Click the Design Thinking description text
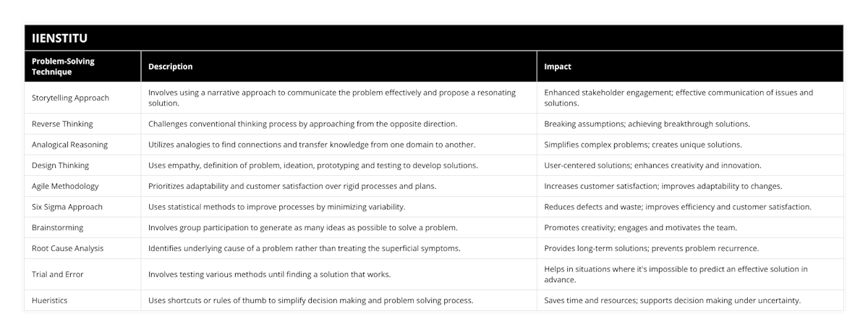This screenshot has height=335, width=868. 312,165
